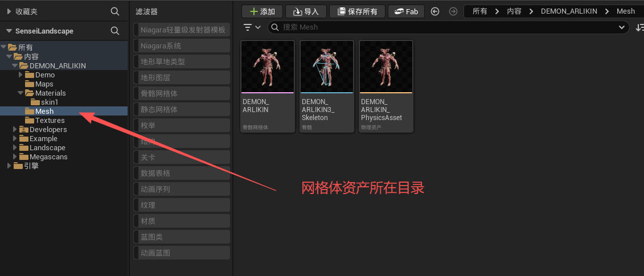The height and width of the screenshot is (276, 644).
Task: Select the Example folder label
Action: point(43,138)
